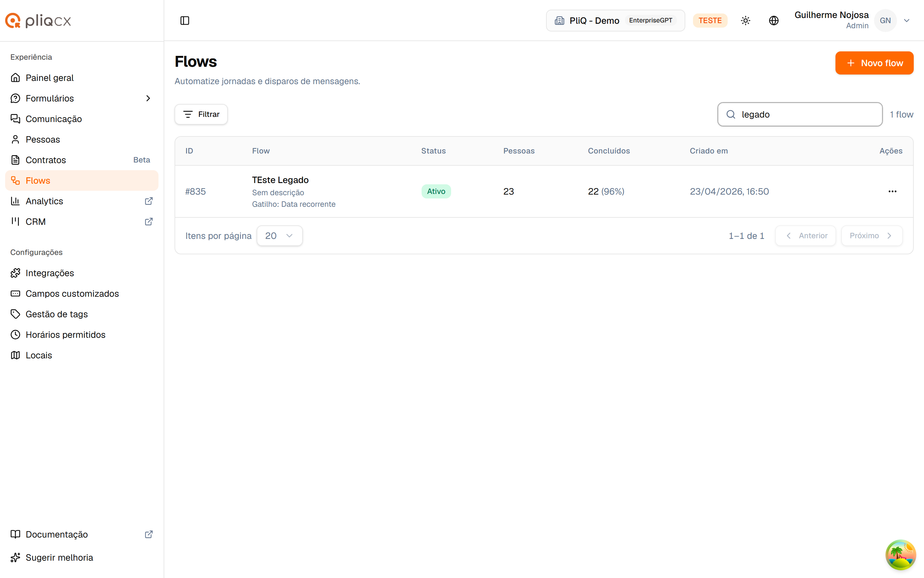Open Painel geral from sidebar
This screenshot has width=924, height=578.
82,78
